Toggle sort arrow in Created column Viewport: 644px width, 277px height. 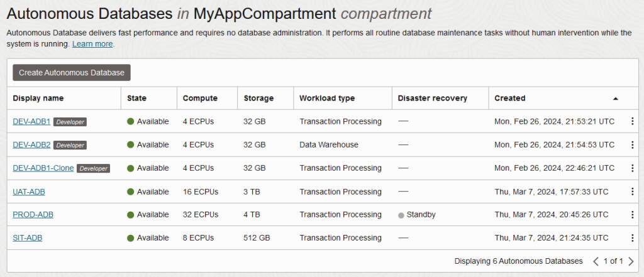615,99
